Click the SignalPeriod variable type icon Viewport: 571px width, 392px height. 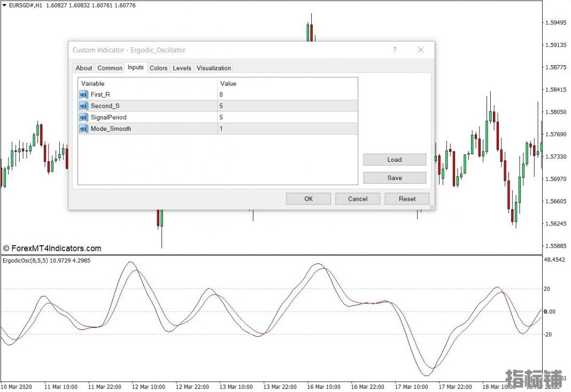(83, 117)
